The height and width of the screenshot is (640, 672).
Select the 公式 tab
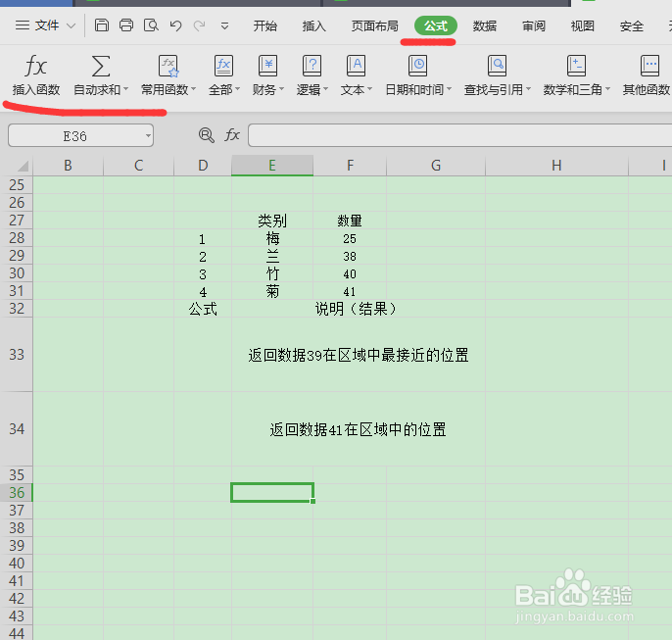tap(435, 25)
